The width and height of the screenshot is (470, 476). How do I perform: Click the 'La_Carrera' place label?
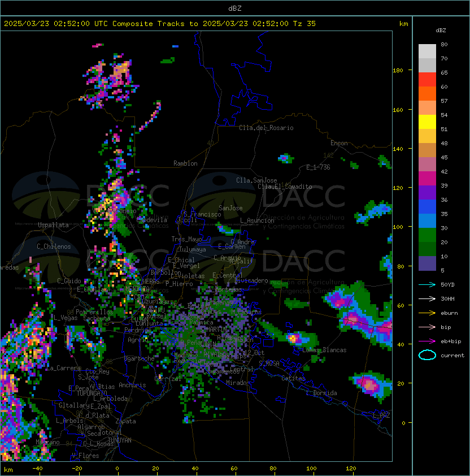(x=63, y=368)
